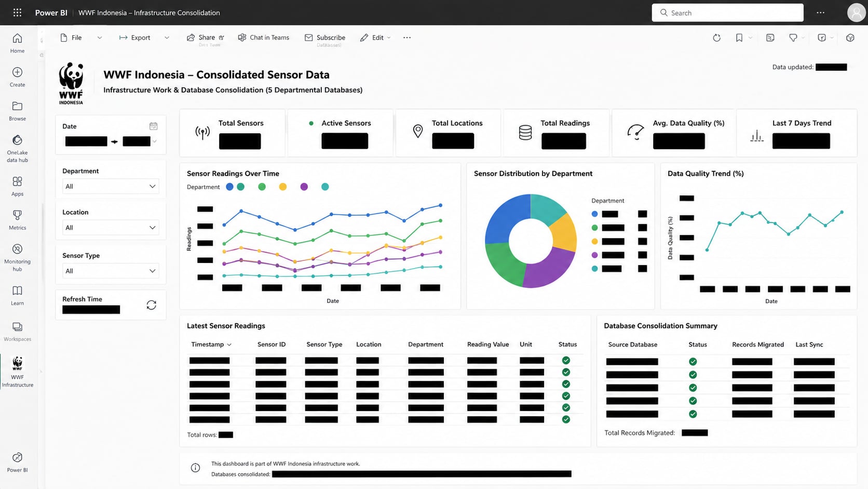The height and width of the screenshot is (489, 868).
Task: Sort by the Timestamp column chevron
Action: coord(229,345)
